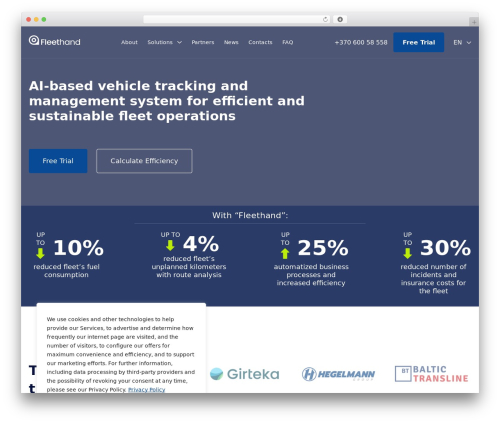Open the News section
The height and width of the screenshot is (423, 500).
pyautogui.click(x=231, y=42)
